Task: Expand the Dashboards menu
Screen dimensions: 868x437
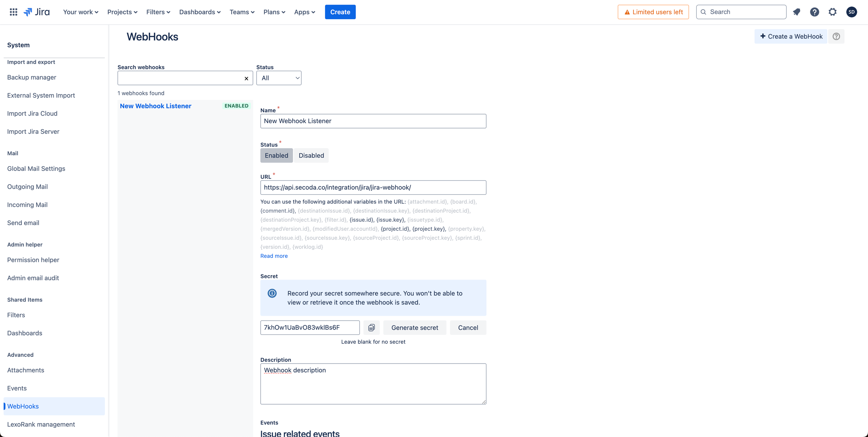Action: [x=200, y=12]
